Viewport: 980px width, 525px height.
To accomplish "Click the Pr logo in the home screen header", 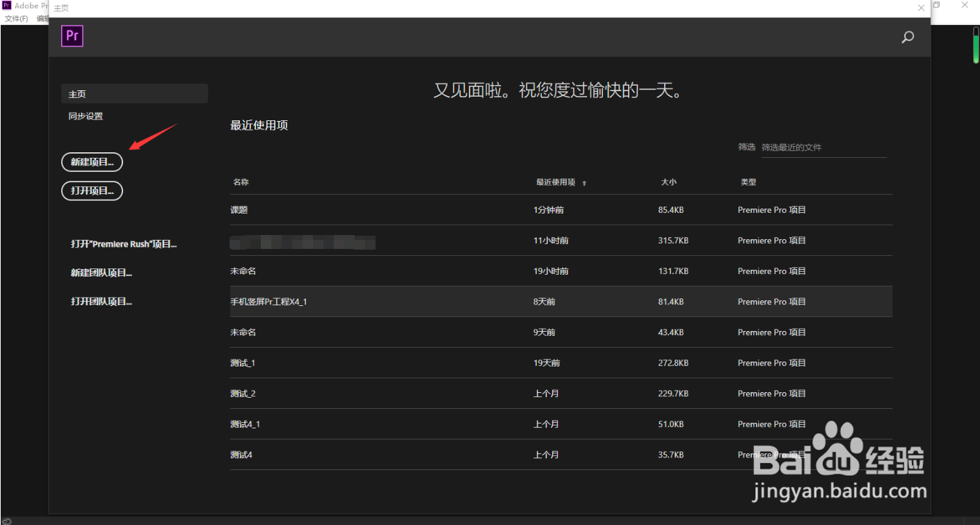I will (x=72, y=35).
